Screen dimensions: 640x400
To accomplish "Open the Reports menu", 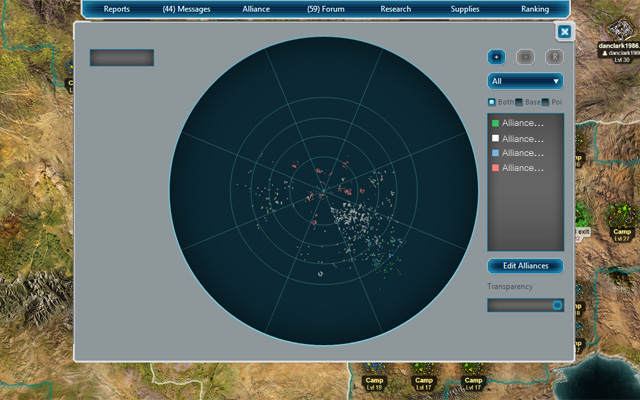I will pos(117,9).
